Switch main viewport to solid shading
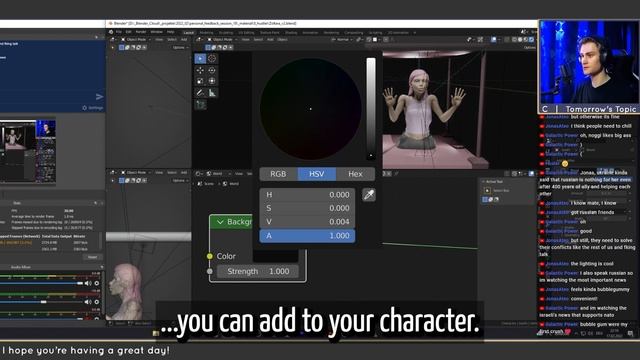640x360 pixels. click(x=520, y=40)
